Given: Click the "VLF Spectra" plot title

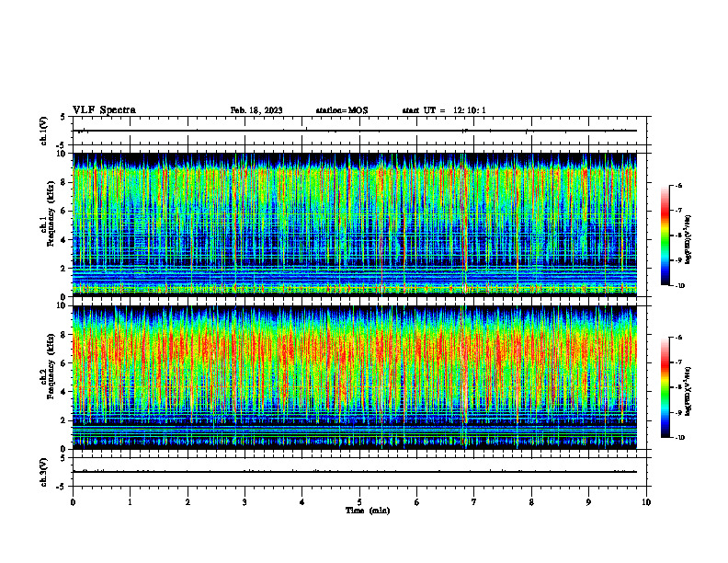Looking at the screenshot, I should (104, 110).
